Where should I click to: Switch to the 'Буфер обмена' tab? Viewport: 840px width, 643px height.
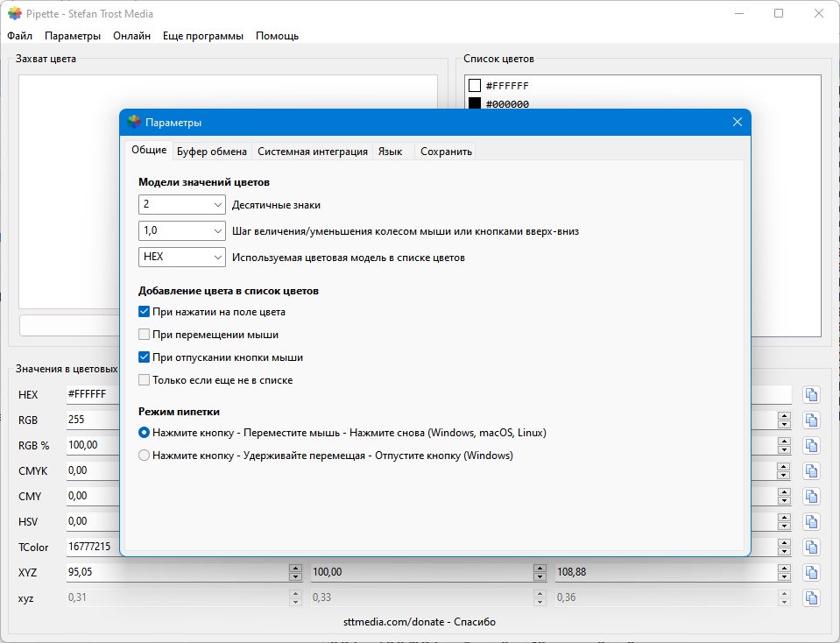(x=212, y=152)
